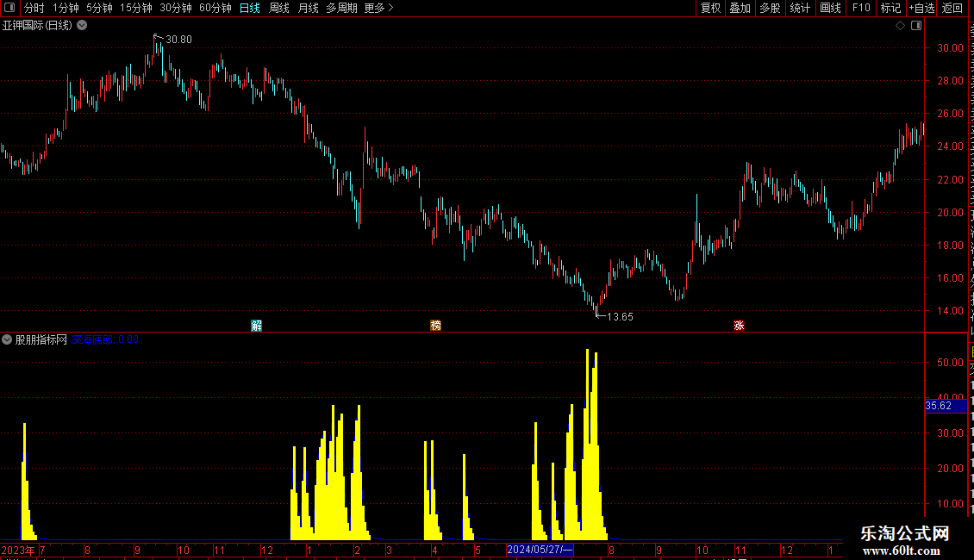The image size is (974, 560).
Task: Open the 多股 multi-stock view
Action: coord(770,8)
